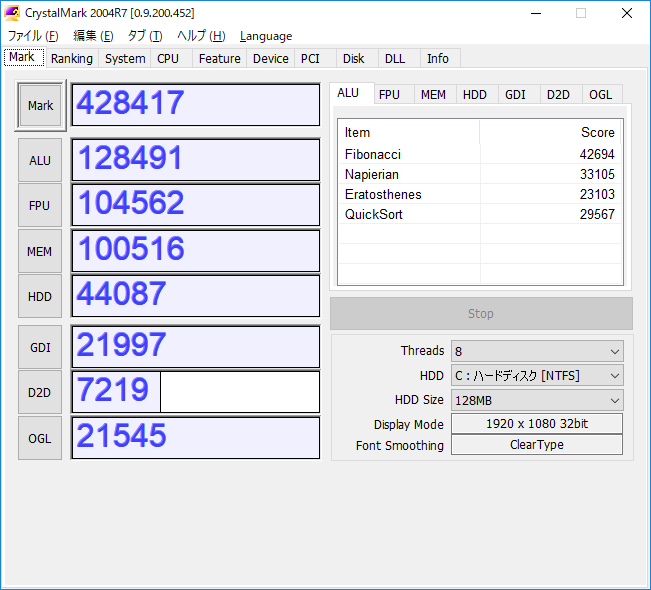651x590 pixels.
Task: Run the ALU benchmark button
Action: tap(40, 160)
